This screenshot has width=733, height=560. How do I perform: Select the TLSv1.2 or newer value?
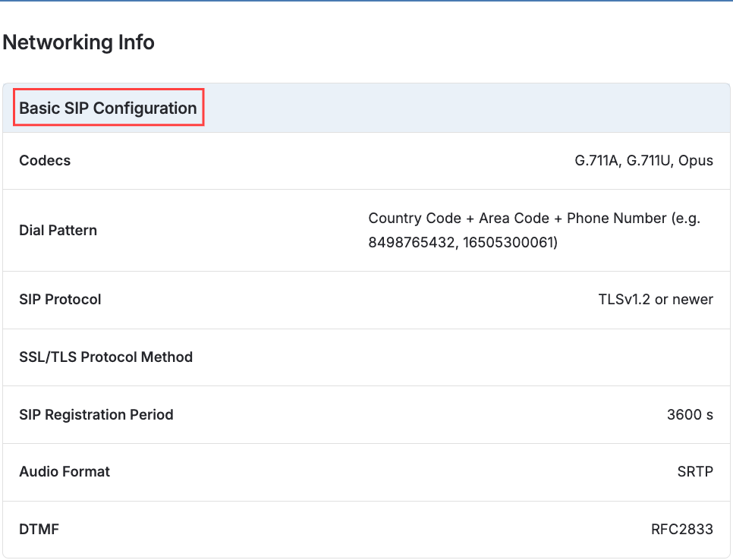click(x=656, y=299)
